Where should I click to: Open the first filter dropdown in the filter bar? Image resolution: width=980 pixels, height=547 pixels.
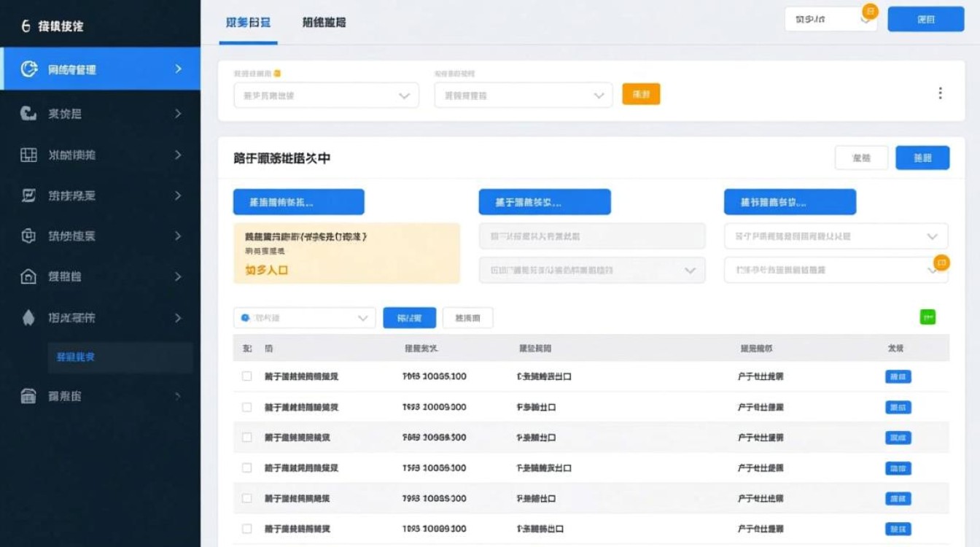tap(326, 95)
